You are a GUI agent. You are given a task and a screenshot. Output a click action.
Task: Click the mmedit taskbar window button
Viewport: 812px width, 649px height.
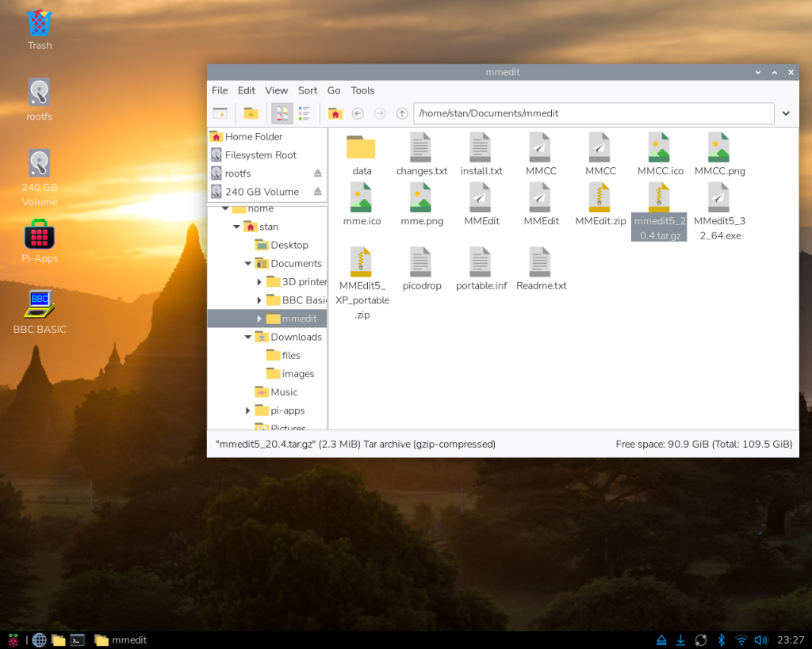coord(121,639)
